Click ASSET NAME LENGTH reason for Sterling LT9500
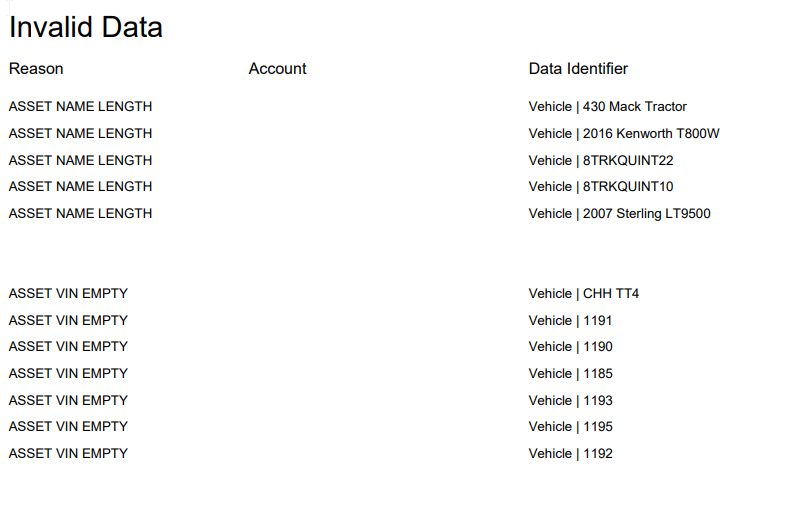This screenshot has height=518, width=787. (x=80, y=214)
